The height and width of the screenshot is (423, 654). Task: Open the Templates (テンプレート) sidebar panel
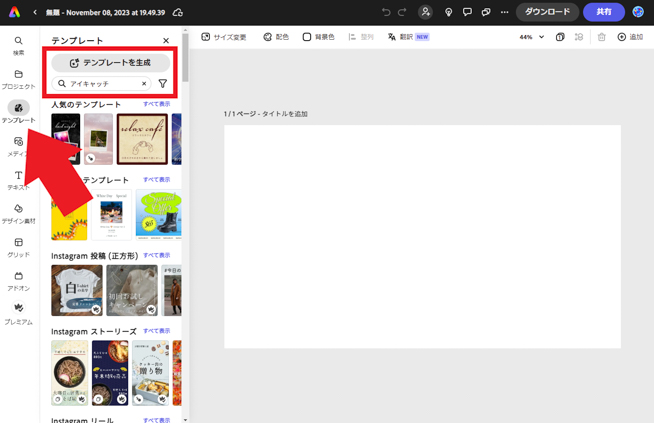click(x=18, y=112)
